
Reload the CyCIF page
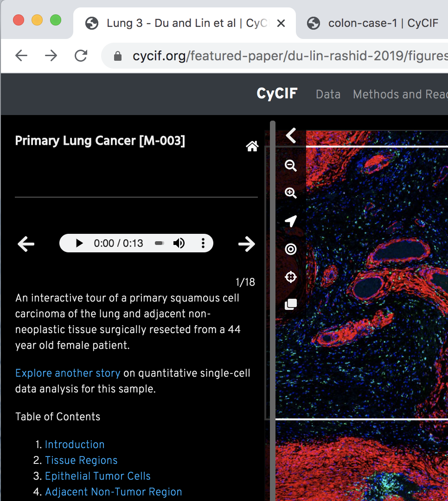(x=81, y=55)
